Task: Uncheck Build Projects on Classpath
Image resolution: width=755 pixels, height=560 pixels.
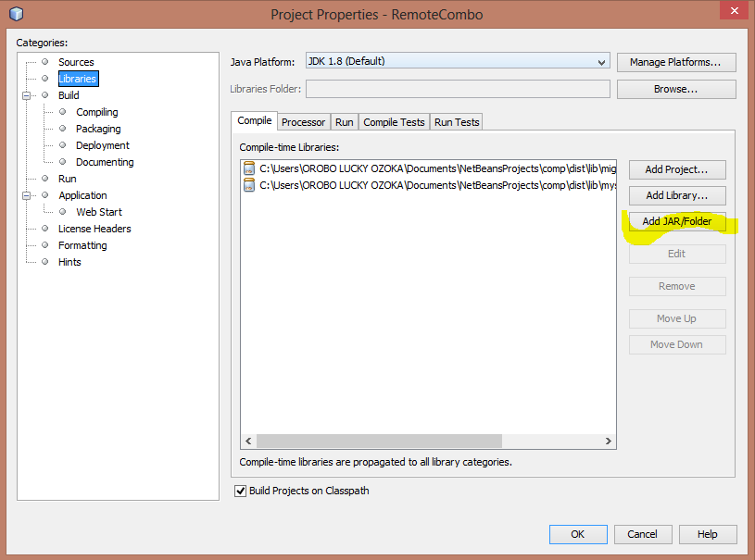Action: tap(240, 491)
